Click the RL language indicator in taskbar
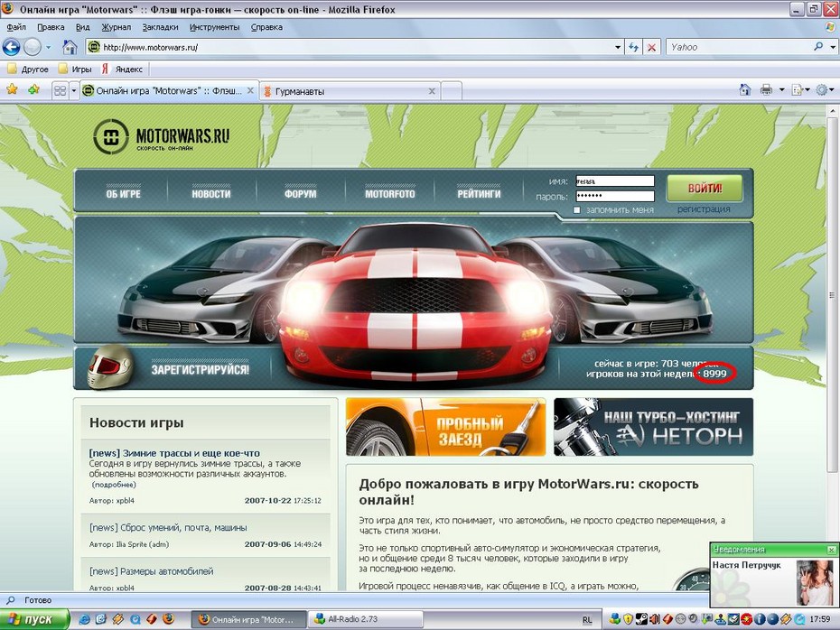The image size is (840, 630). 587,620
